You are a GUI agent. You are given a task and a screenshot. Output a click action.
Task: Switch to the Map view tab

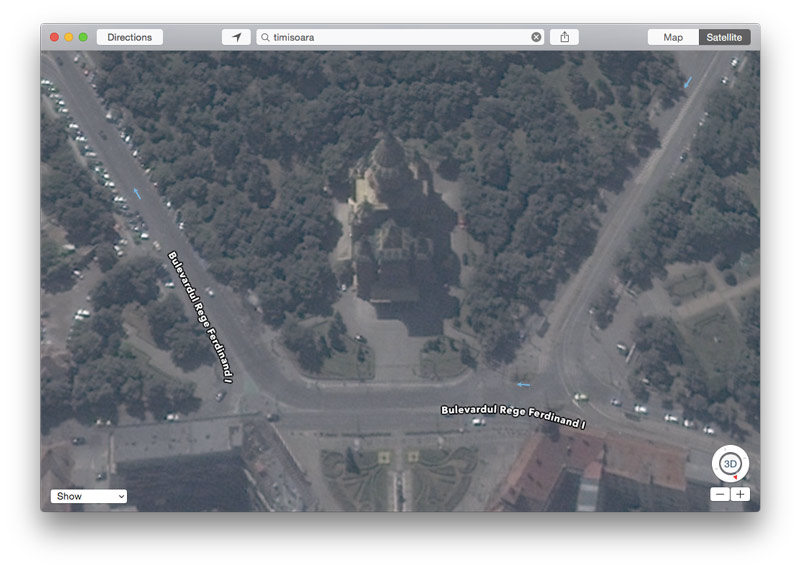coord(673,37)
